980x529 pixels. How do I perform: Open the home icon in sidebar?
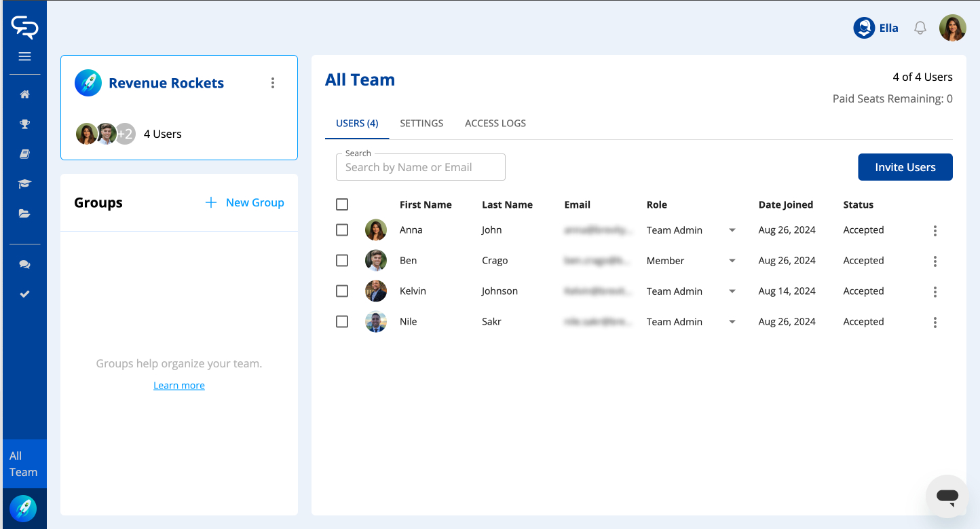(24, 94)
